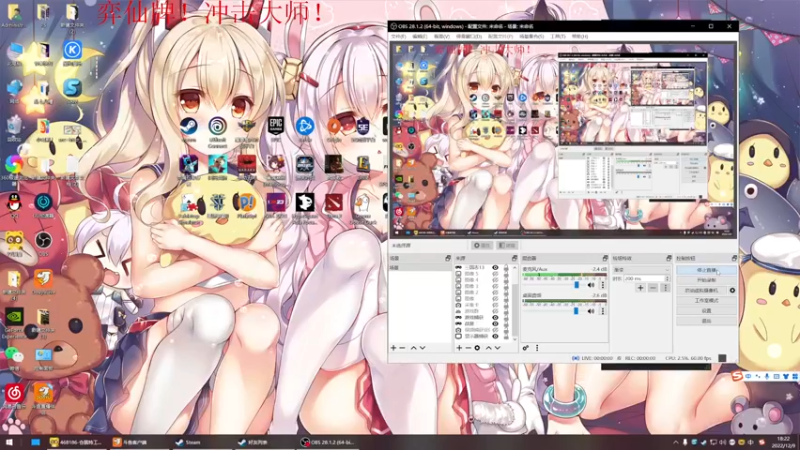Move scene up in the Scenes panel
This screenshot has width=800, height=450.
414,348
